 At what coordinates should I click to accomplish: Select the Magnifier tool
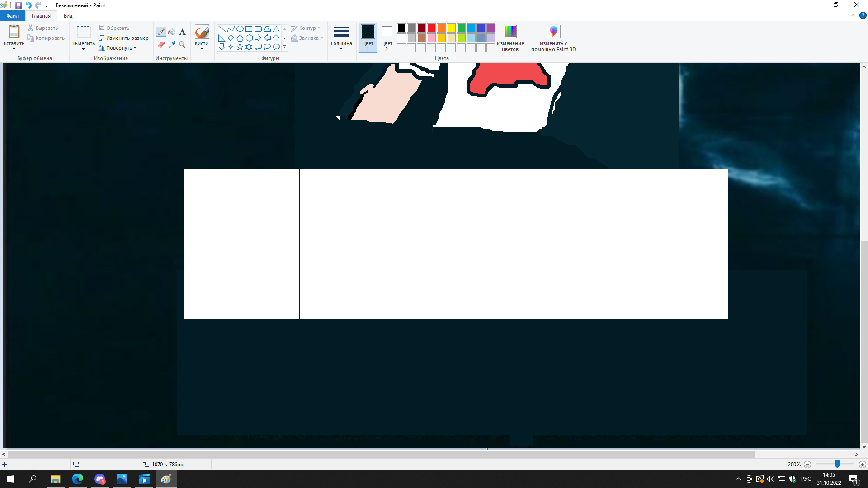(x=182, y=45)
